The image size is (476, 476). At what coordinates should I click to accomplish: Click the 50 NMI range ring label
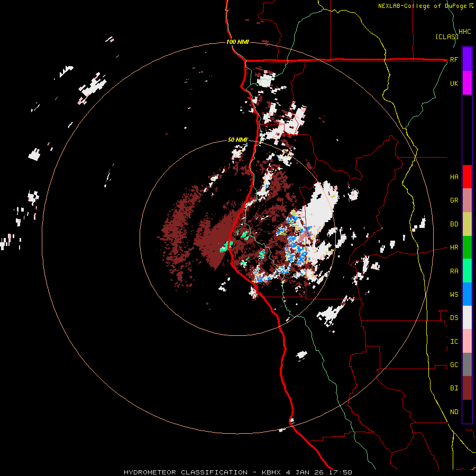[237, 140]
